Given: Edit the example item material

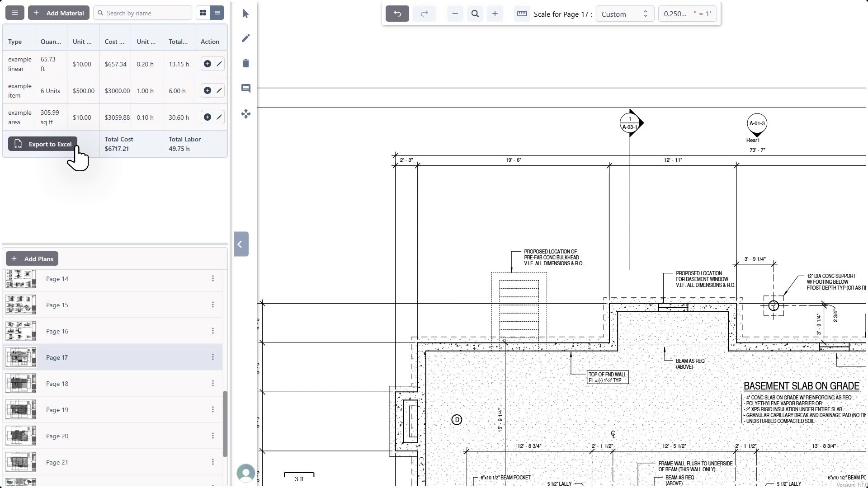Looking at the screenshot, I should (x=219, y=90).
